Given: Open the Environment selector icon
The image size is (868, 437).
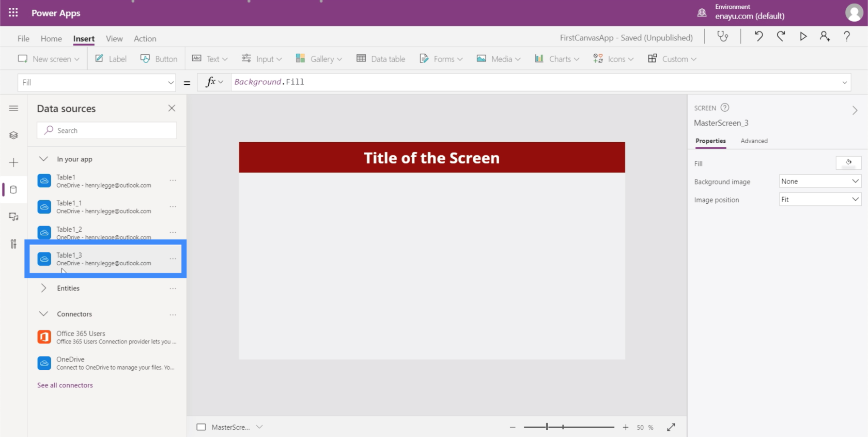Looking at the screenshot, I should pyautogui.click(x=702, y=13).
